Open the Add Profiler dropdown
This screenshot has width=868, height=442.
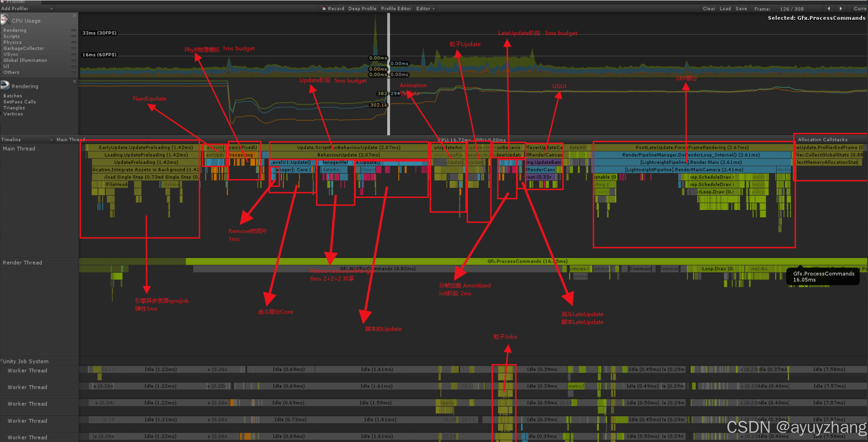click(27, 9)
